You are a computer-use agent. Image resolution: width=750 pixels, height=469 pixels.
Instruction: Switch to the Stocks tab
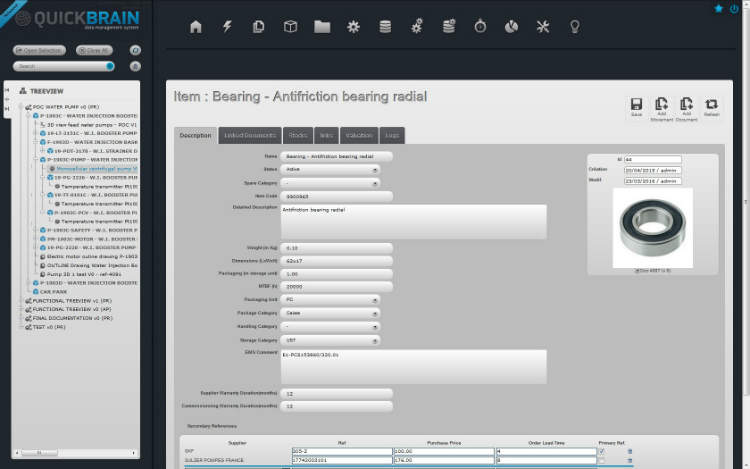tap(298, 135)
